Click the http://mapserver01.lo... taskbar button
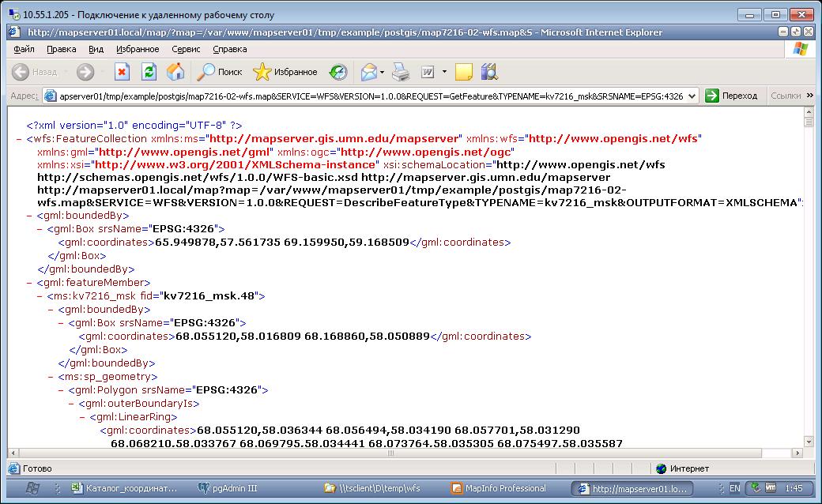 tap(632, 488)
